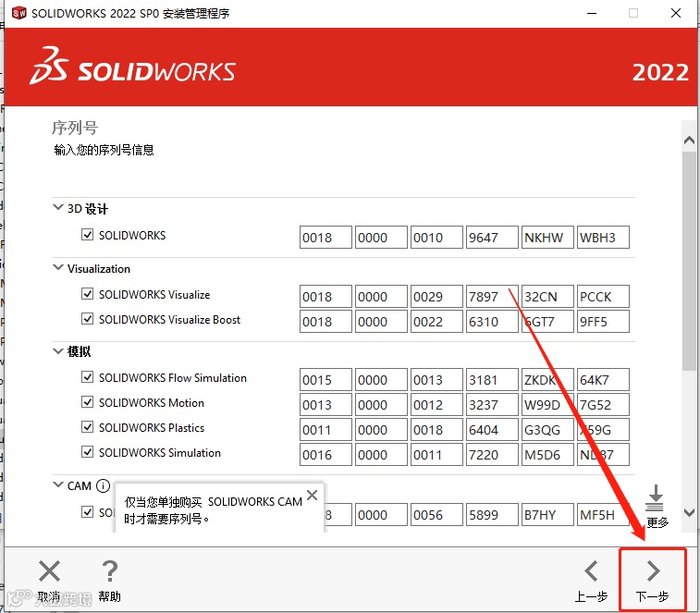Click the SW title bar app icon
The width and height of the screenshot is (700, 613).
(x=18, y=13)
